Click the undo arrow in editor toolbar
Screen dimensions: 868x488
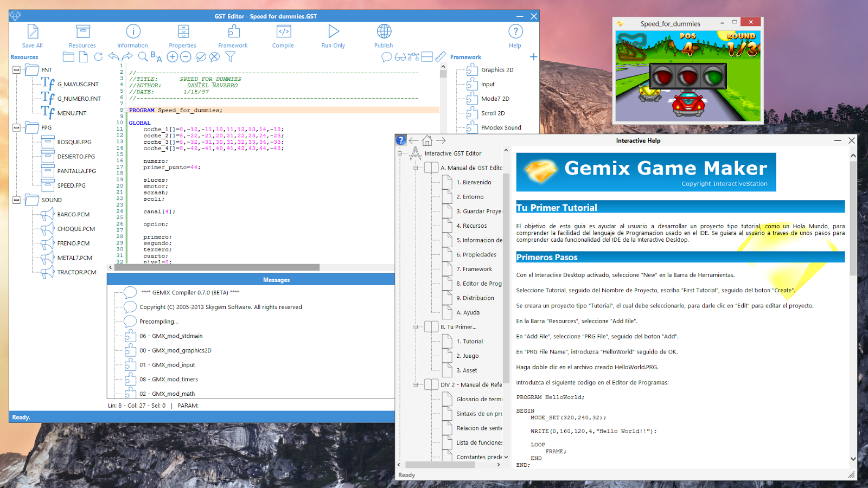[113, 56]
